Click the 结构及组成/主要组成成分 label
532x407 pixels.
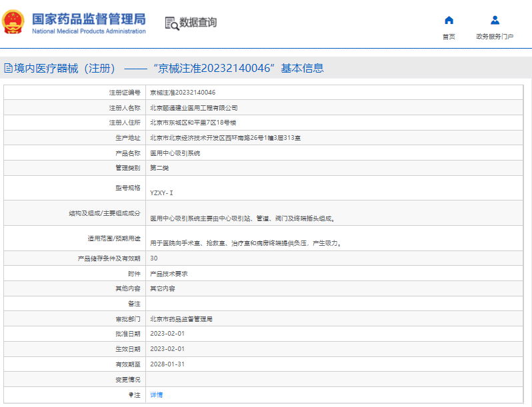[x=105, y=214]
